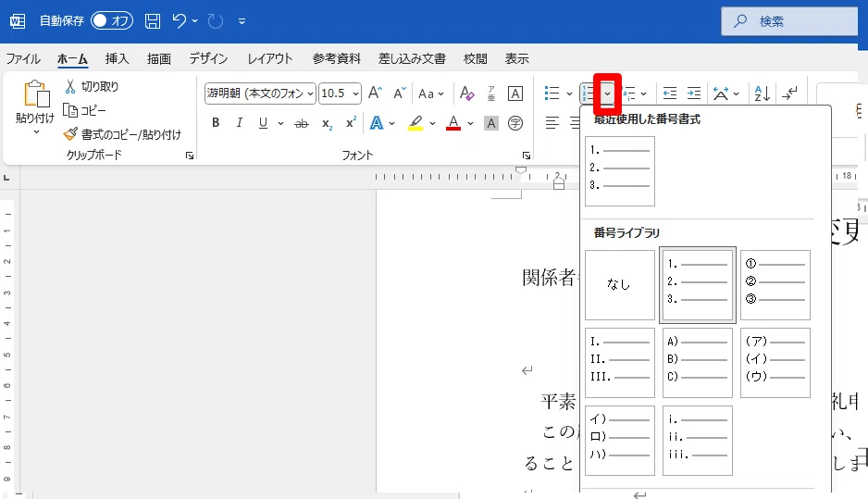Click the Asian layout text direction icon

tap(721, 94)
